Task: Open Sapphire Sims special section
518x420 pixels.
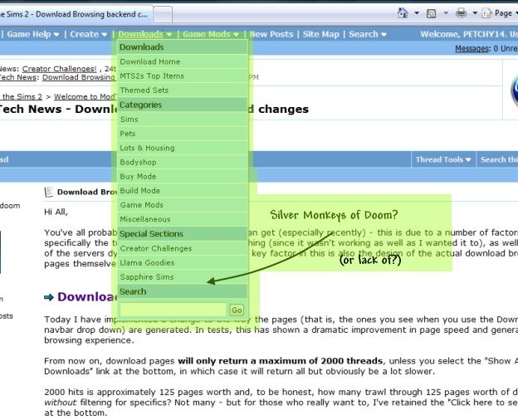Action: [x=147, y=276]
